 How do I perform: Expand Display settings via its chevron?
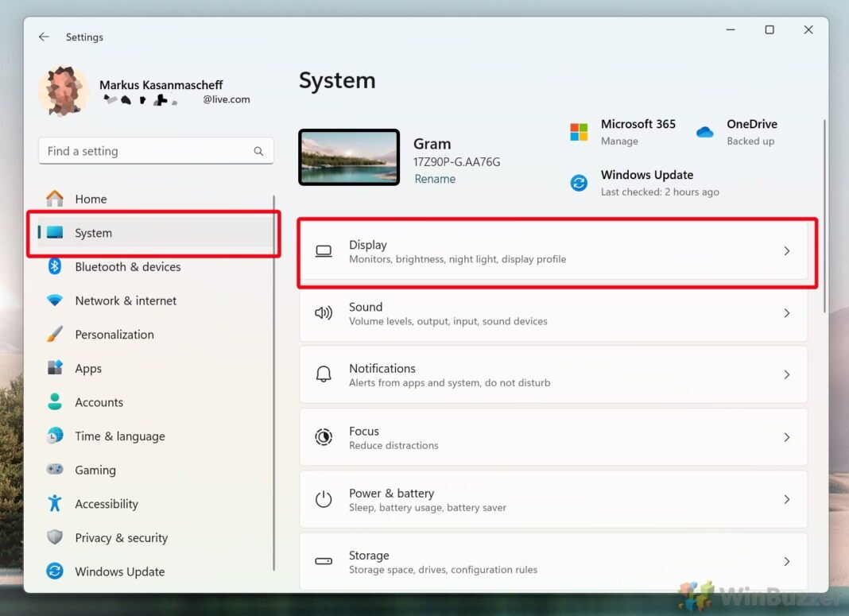(x=787, y=251)
